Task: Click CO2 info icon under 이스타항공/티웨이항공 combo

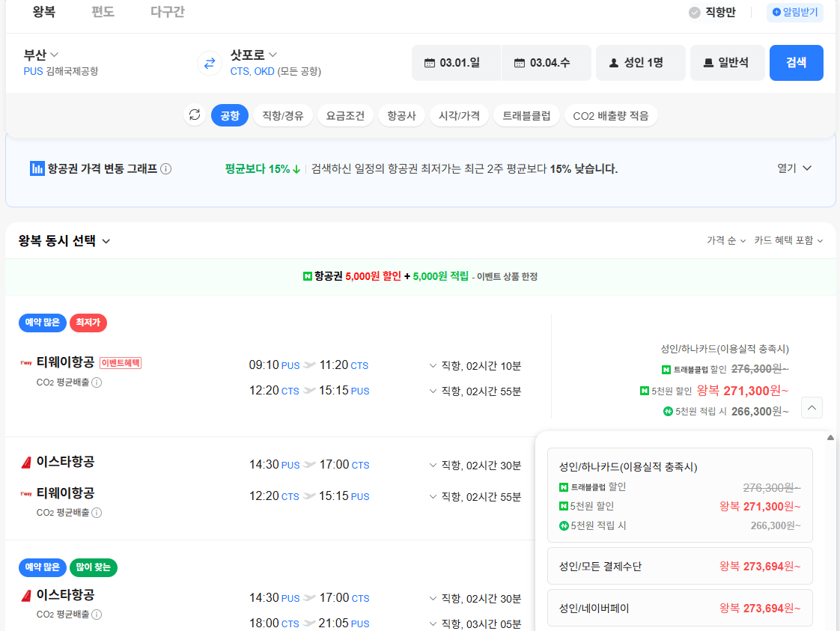Action: coord(97,513)
